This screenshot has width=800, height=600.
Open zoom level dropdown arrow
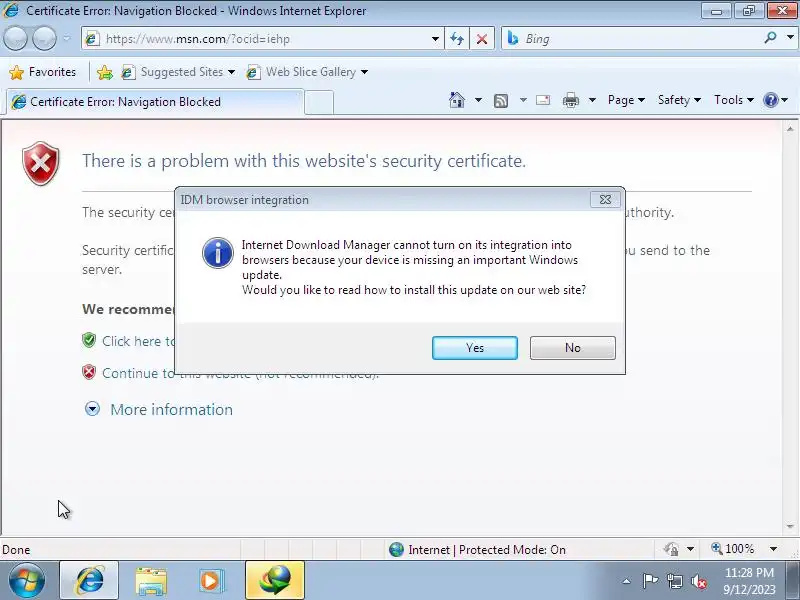773,549
